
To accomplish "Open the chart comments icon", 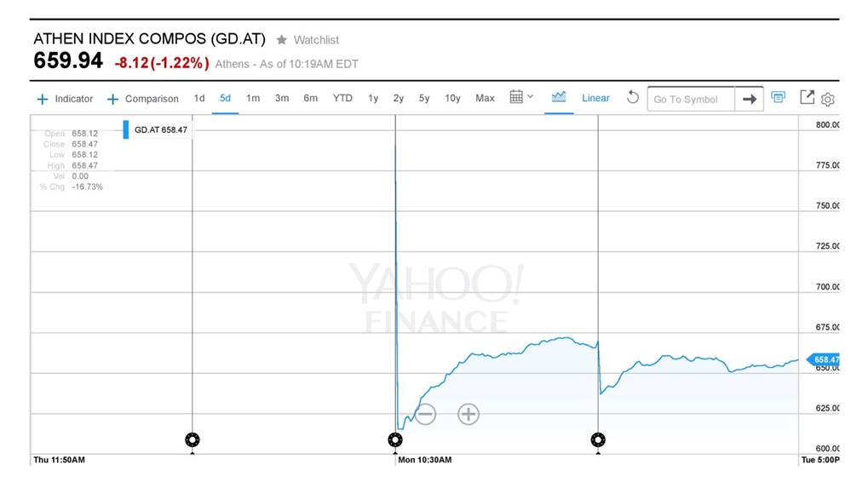I will 778,97.
